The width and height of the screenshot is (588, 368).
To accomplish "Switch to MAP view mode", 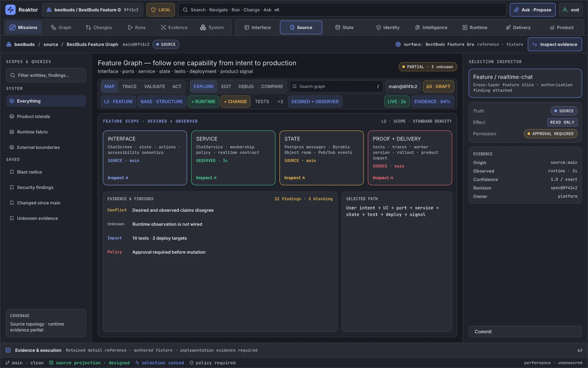I will (x=109, y=87).
